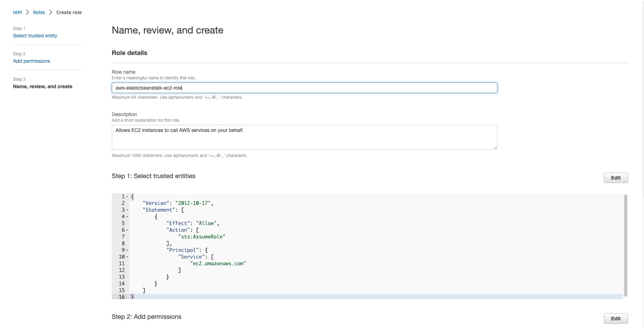Click the Role name input field
Screen dimensions: 644x327
click(304, 88)
